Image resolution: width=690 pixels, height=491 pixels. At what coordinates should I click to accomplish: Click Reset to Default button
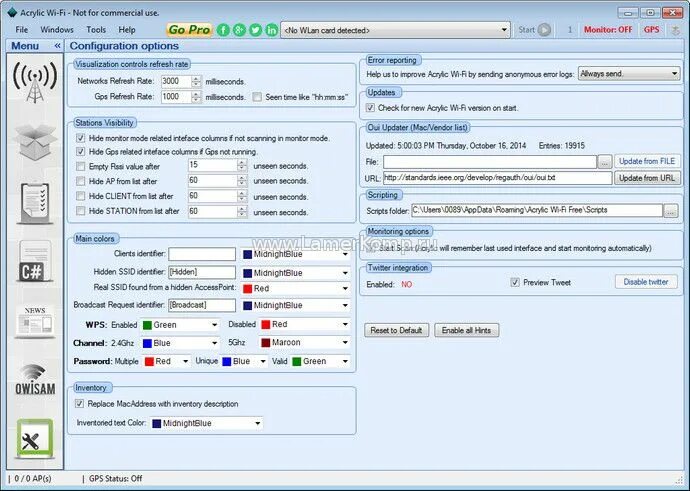click(x=396, y=330)
